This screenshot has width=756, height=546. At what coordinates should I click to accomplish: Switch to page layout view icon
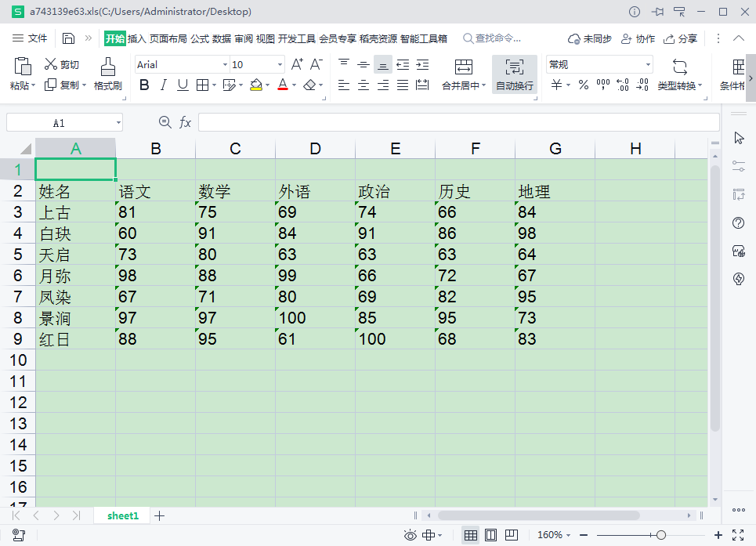click(x=491, y=535)
